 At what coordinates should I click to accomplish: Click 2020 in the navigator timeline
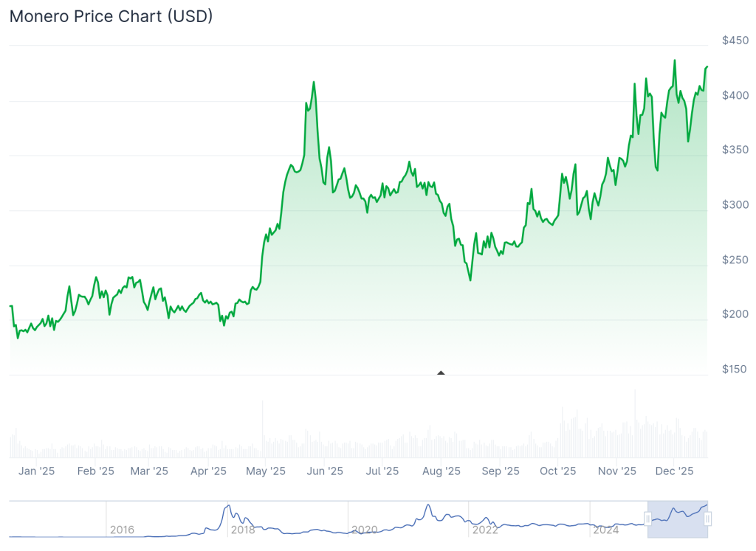(x=364, y=530)
